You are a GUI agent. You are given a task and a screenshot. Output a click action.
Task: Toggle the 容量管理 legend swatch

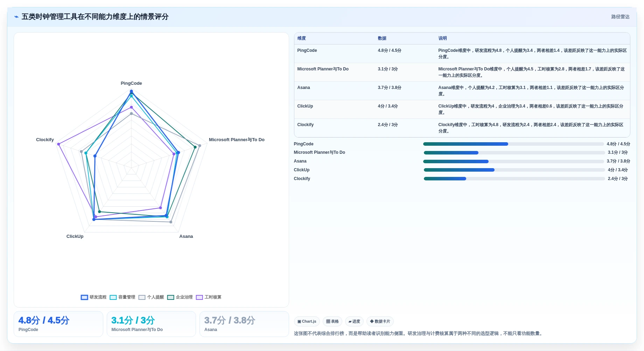113,297
